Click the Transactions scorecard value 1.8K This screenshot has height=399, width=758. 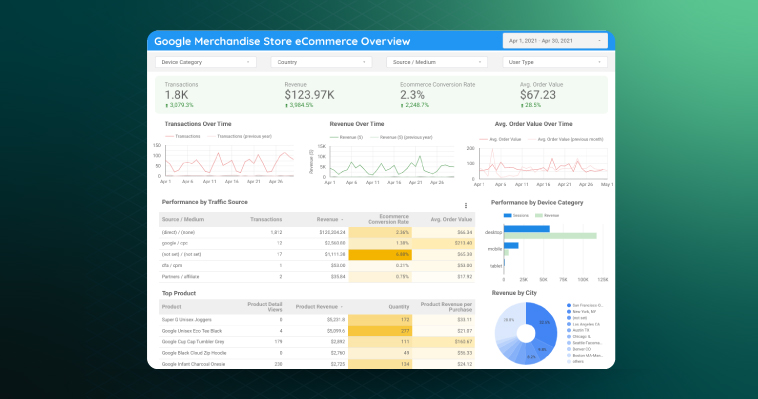click(176, 95)
